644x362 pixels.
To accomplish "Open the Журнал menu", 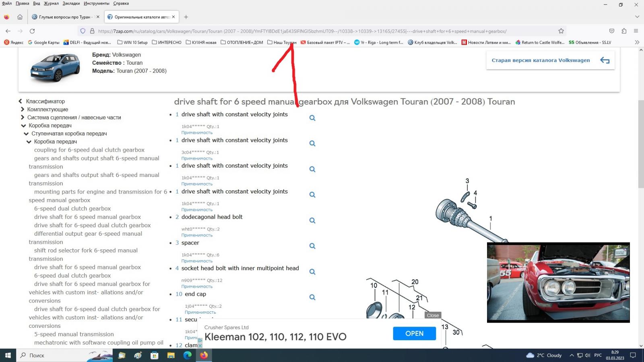I will (51, 3).
